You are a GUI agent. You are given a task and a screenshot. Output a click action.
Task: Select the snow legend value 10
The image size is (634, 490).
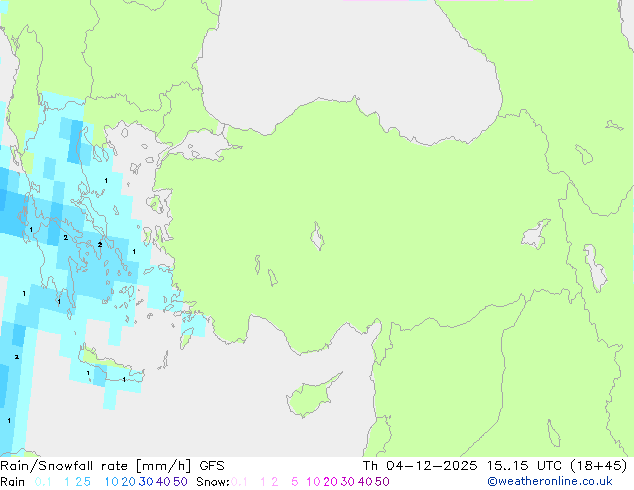click(x=313, y=482)
